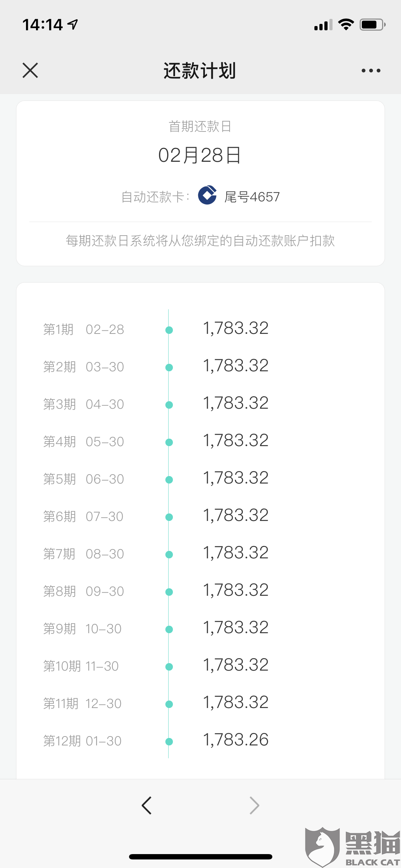Open the three-dot more options menu
This screenshot has width=401, height=868.
371,71
